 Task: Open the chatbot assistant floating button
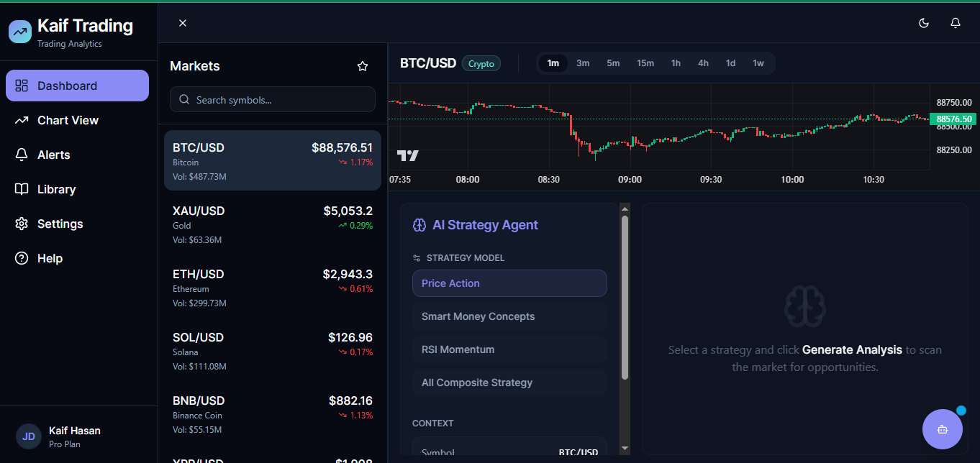[943, 429]
